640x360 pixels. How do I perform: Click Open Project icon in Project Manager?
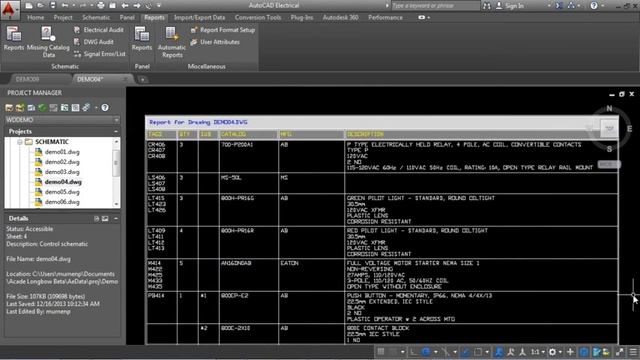pos(9,108)
